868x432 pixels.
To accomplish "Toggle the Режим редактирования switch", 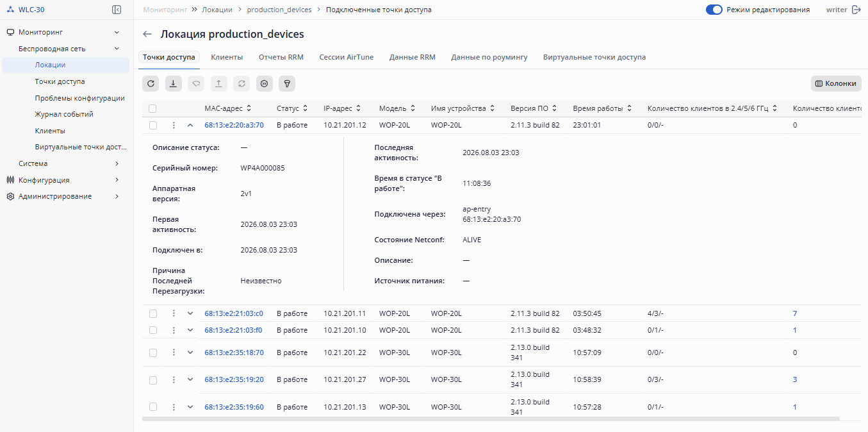I will coord(714,10).
